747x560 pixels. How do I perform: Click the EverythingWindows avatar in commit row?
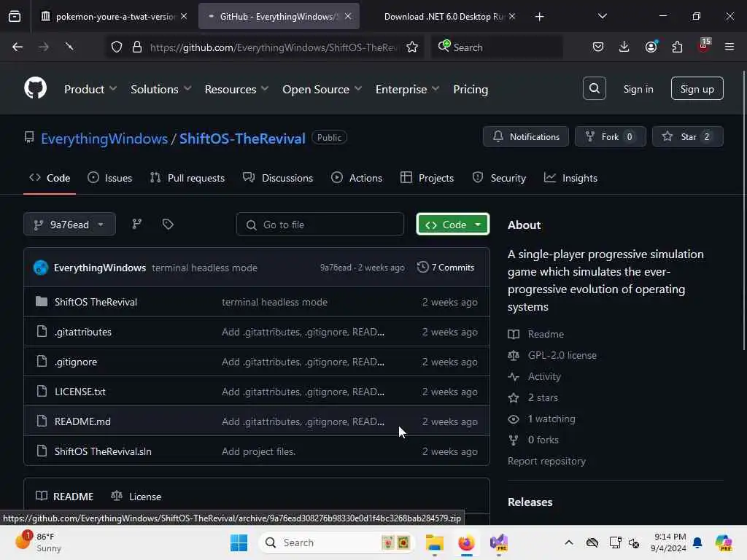41,268
